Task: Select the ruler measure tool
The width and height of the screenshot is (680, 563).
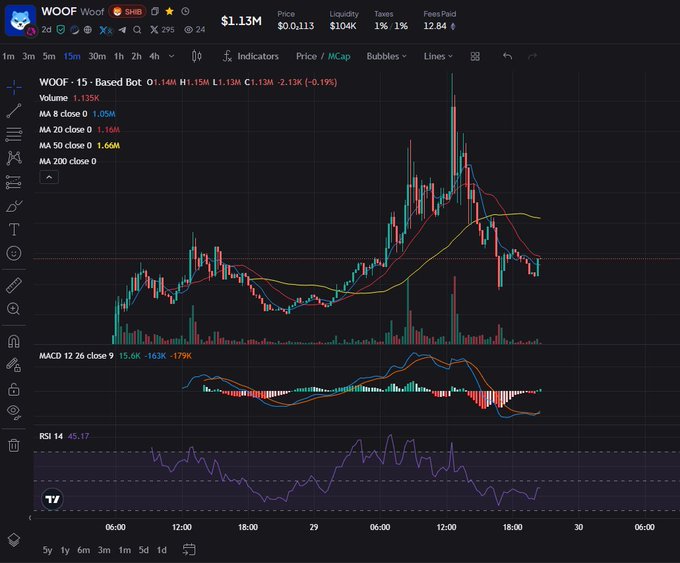Action: pyautogui.click(x=14, y=285)
